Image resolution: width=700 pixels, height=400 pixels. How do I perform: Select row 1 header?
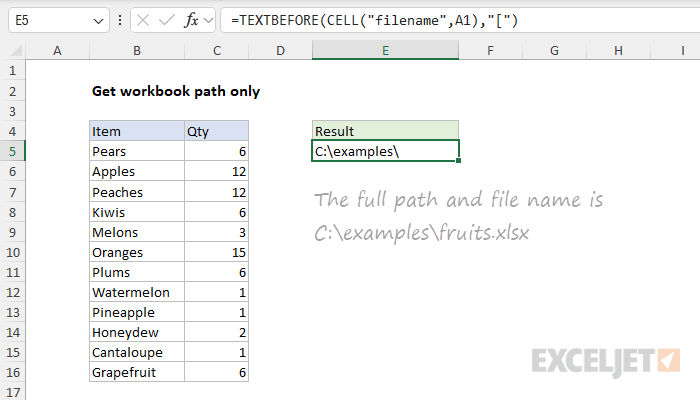[12, 71]
